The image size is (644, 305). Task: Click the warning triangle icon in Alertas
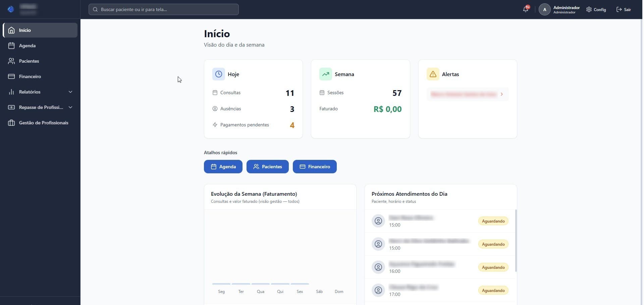click(x=433, y=74)
